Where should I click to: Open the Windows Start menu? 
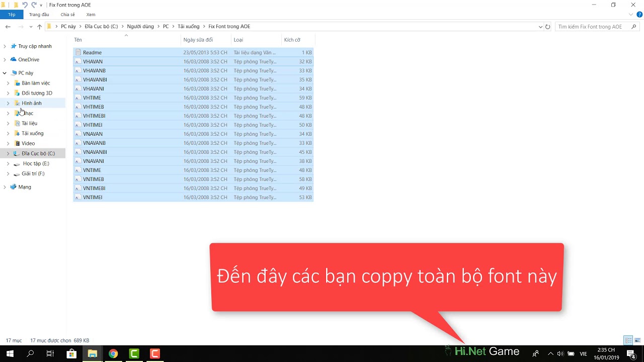tap(10, 353)
